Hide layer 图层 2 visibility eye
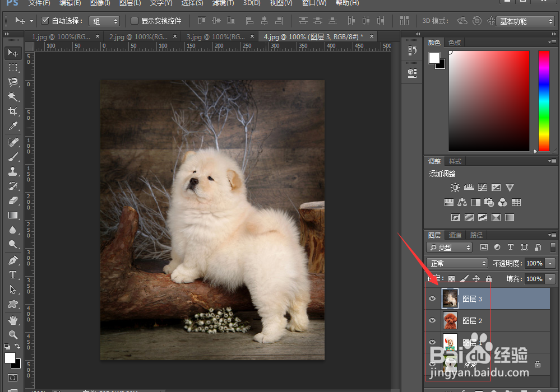 pos(432,320)
